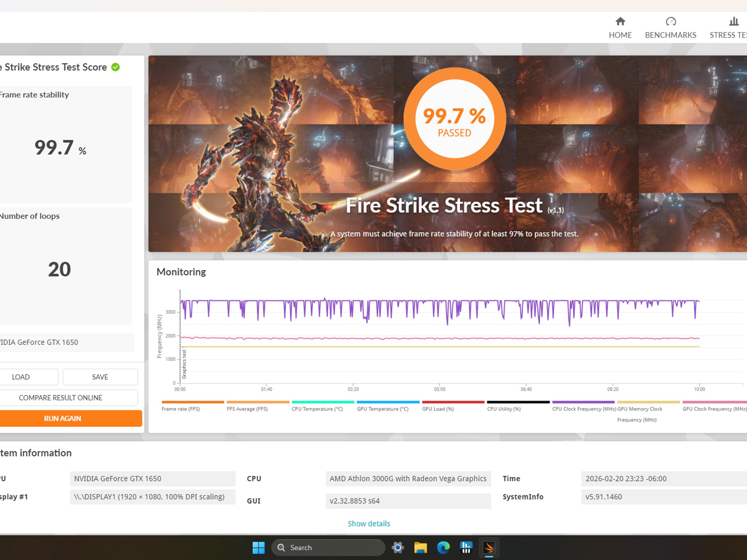Click the Show details link

[x=369, y=524]
